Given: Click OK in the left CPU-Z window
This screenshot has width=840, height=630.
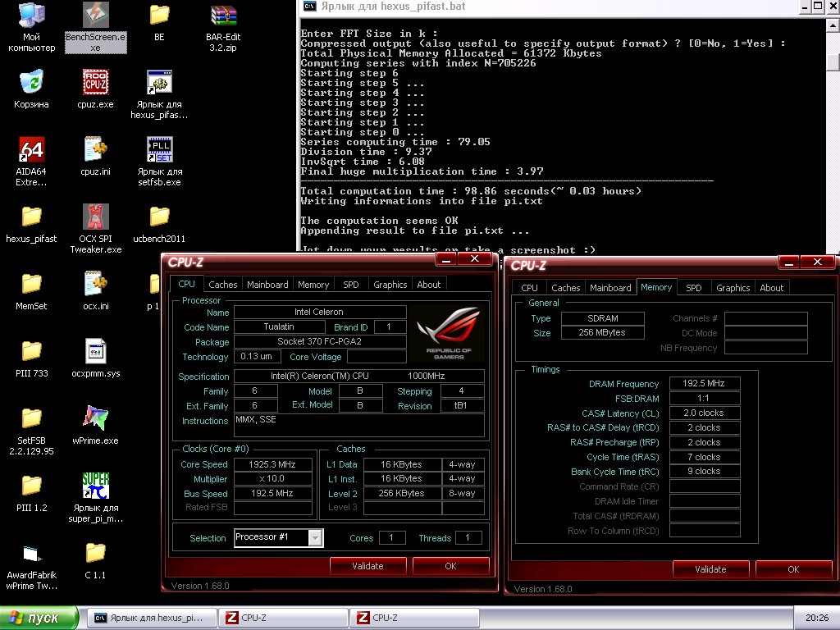Looking at the screenshot, I should pyautogui.click(x=450, y=566).
